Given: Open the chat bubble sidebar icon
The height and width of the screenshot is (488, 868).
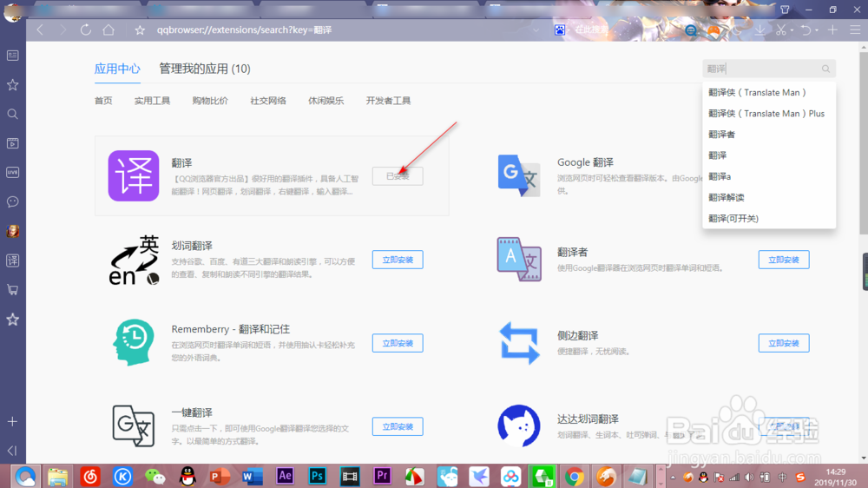Looking at the screenshot, I should [x=13, y=201].
